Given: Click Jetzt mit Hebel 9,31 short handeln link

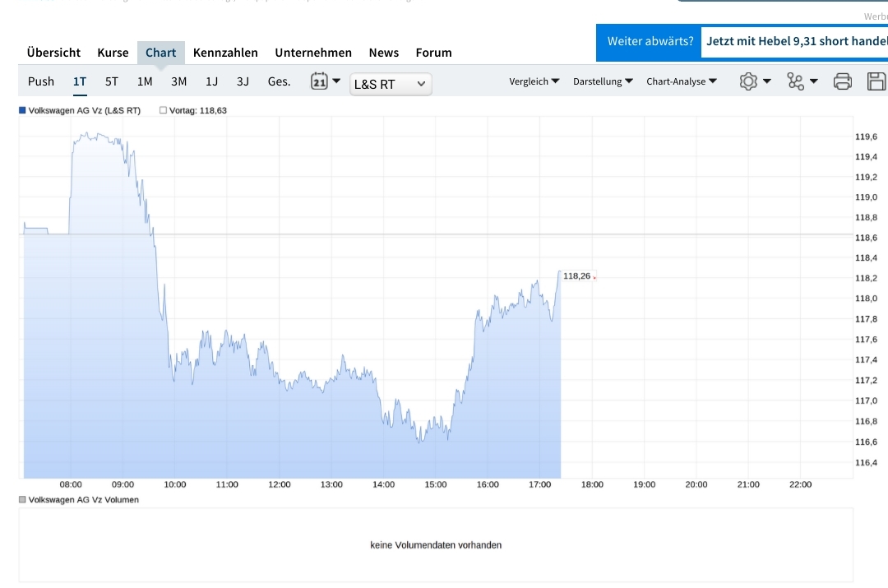Looking at the screenshot, I should [x=796, y=41].
